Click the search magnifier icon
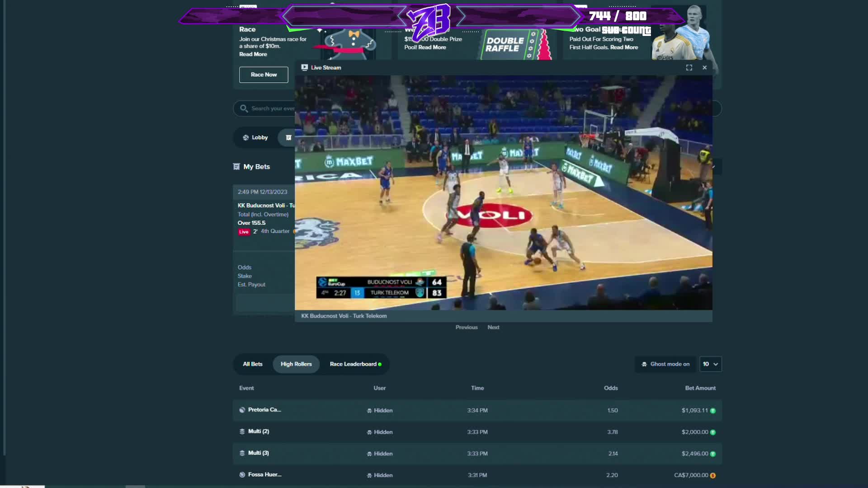The width and height of the screenshot is (868, 488). tap(244, 108)
